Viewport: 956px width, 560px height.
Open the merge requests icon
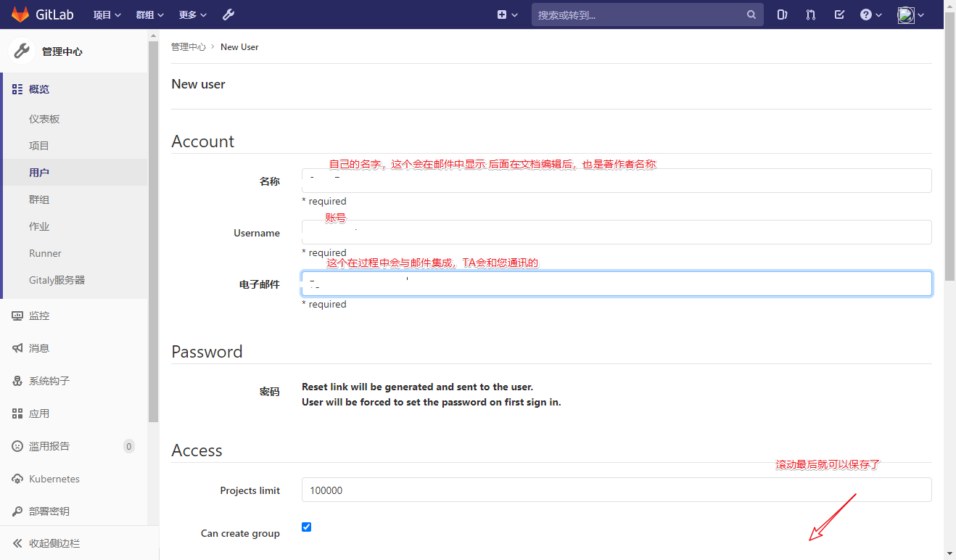click(x=811, y=15)
